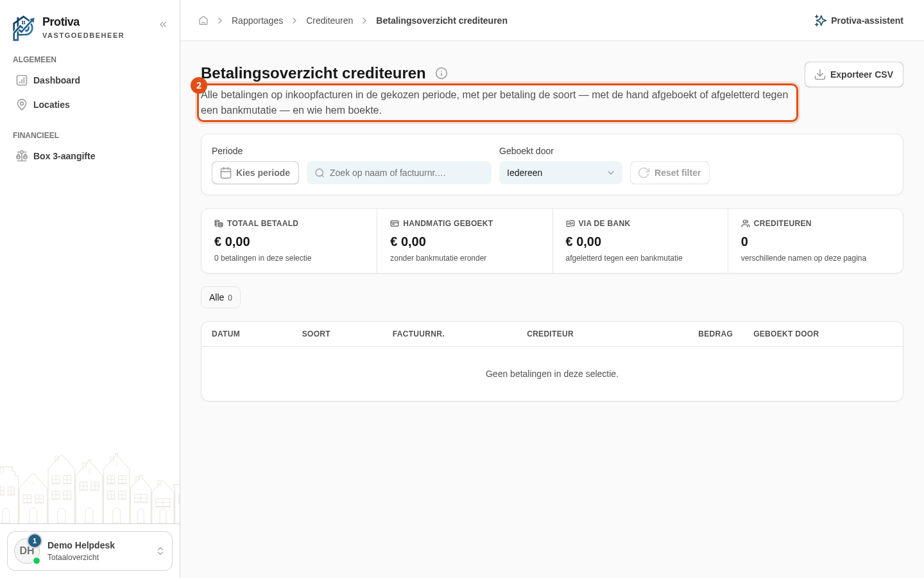The height and width of the screenshot is (578, 924).
Task: Click the Betalingsoverzicht crediteuren breadcrumb text
Action: pos(441,21)
